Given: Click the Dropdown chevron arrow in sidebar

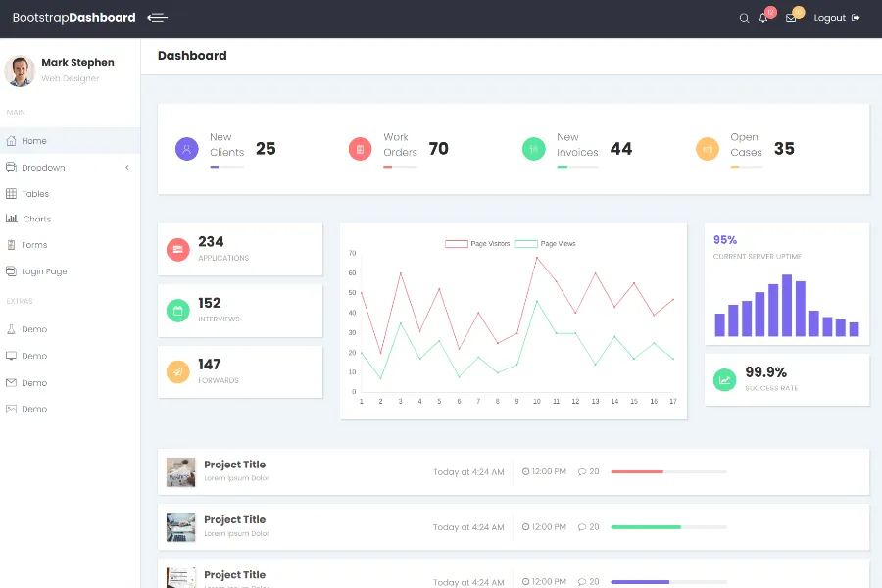Looking at the screenshot, I should click(x=127, y=168).
